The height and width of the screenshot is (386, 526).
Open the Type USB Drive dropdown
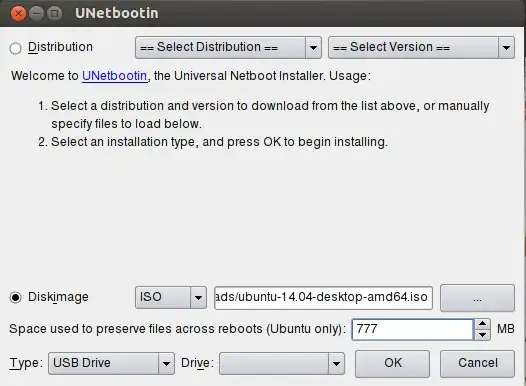click(111, 363)
